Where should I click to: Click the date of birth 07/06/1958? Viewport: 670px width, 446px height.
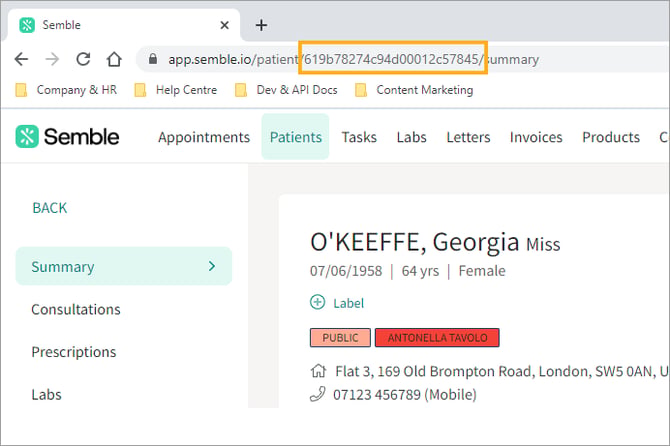click(x=346, y=271)
